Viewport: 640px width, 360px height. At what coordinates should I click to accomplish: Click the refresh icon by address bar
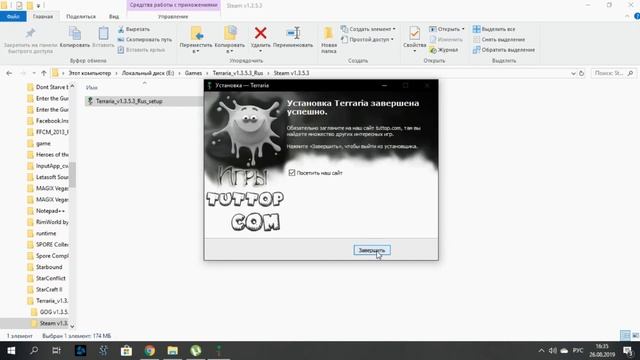[581, 73]
